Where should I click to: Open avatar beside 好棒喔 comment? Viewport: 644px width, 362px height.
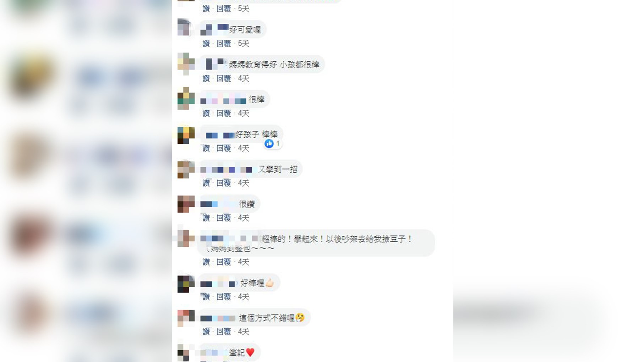[186, 284]
